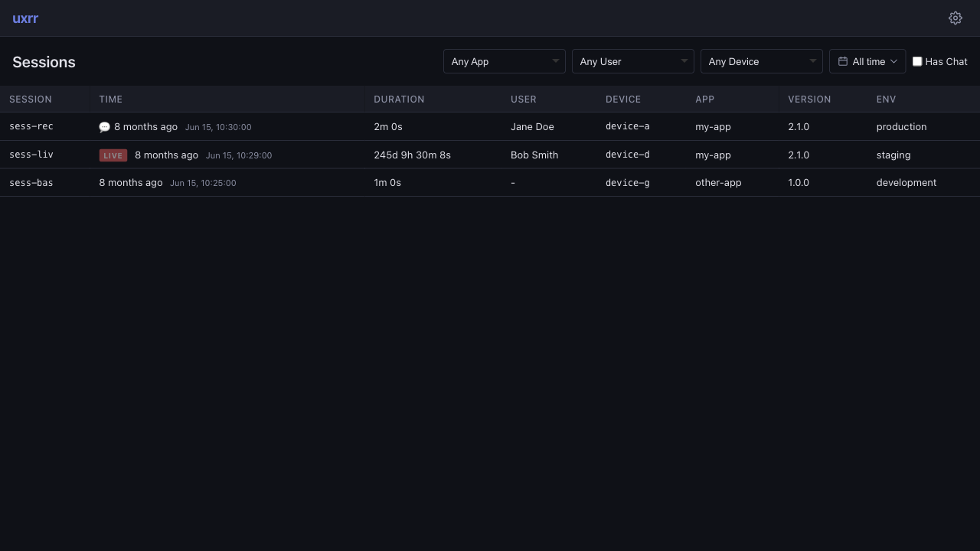
Task: Click the ENV column header
Action: (x=886, y=99)
